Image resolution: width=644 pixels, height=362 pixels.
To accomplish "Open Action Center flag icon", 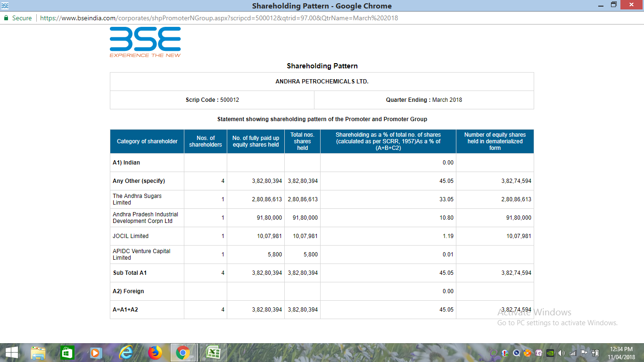I will click(584, 353).
